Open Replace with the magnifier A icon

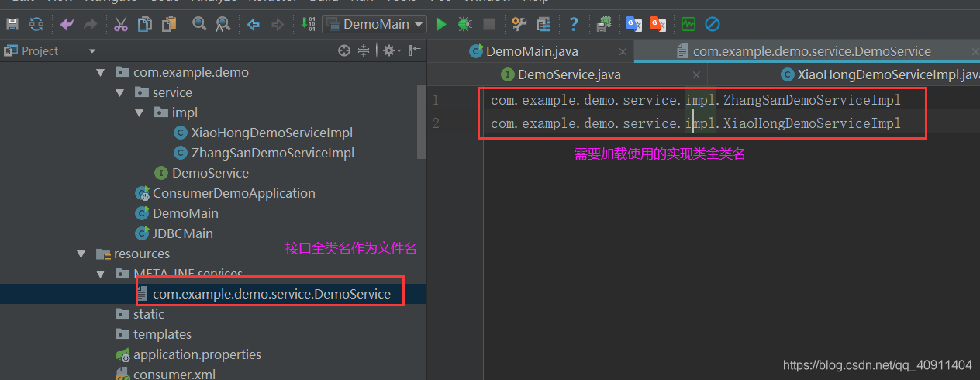223,24
